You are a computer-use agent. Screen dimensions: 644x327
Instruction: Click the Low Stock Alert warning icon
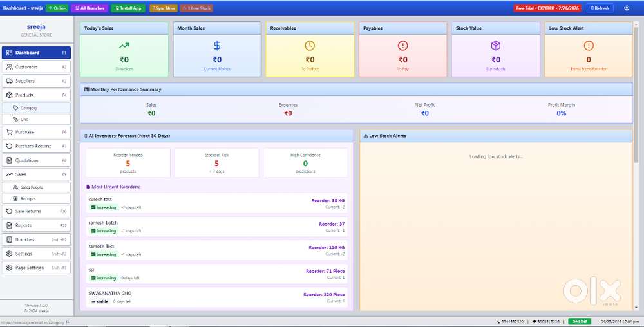tap(588, 46)
